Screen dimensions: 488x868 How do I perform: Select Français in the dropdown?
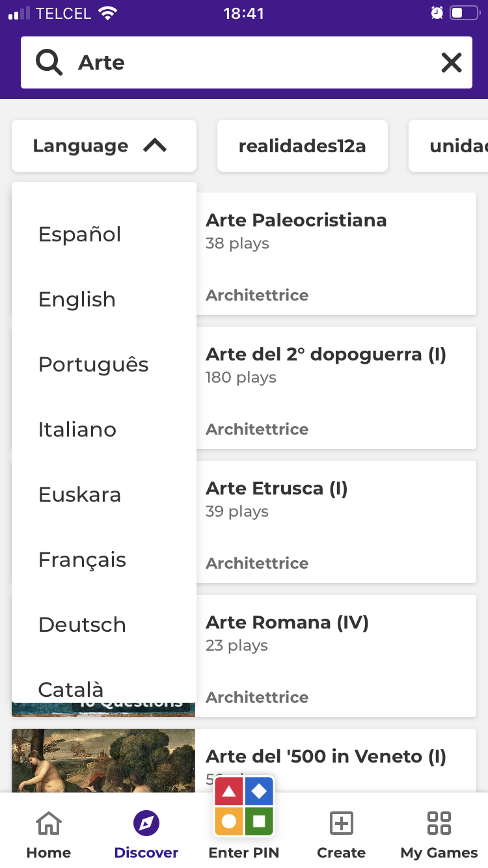83,560
